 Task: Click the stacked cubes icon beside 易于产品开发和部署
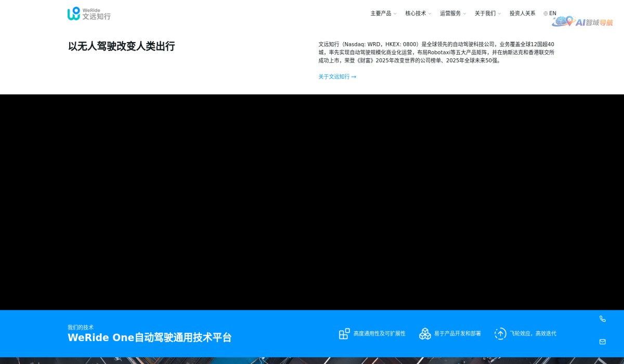click(x=425, y=333)
